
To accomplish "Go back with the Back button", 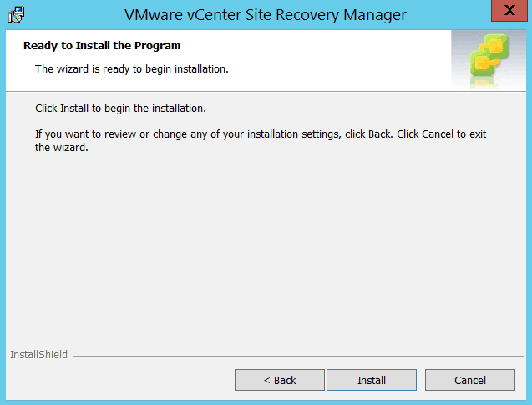I will pos(280,380).
